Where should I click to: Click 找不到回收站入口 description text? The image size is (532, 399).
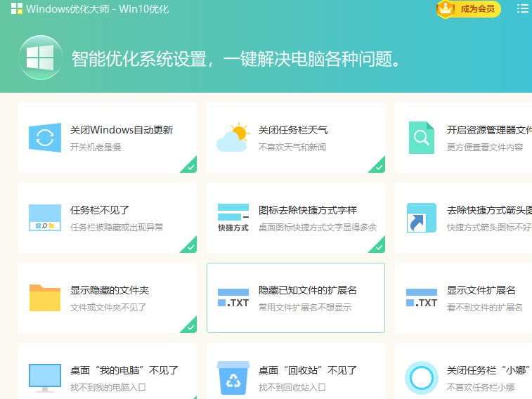click(x=292, y=387)
